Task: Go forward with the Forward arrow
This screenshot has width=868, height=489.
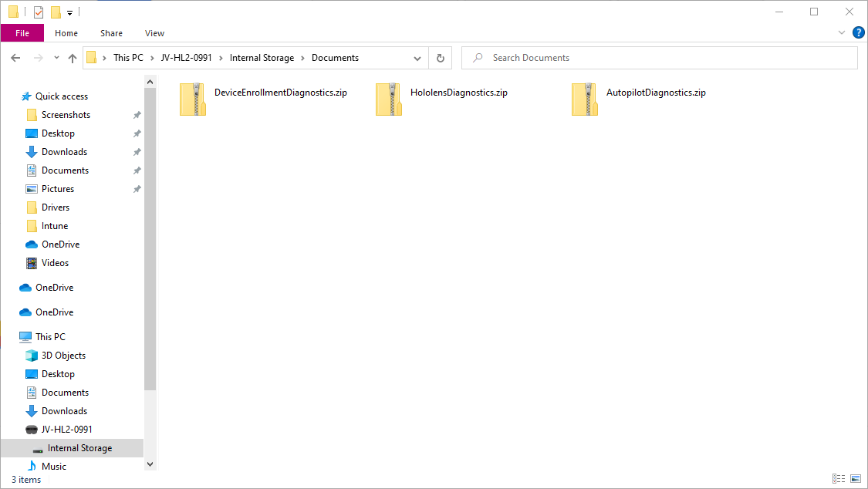Action: (39, 58)
